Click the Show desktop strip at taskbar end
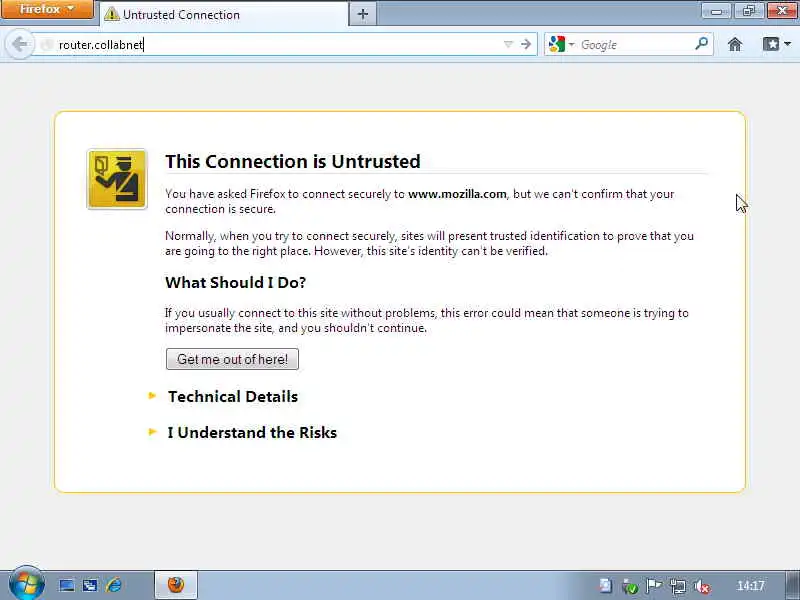Screen dimensions: 800x600 (792, 585)
